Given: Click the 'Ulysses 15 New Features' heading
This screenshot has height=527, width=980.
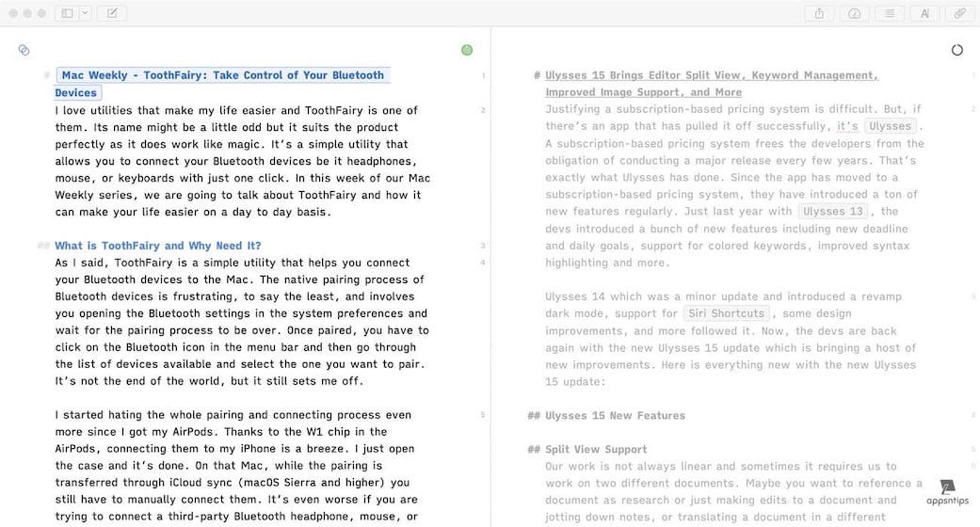Looking at the screenshot, I should pos(615,415).
